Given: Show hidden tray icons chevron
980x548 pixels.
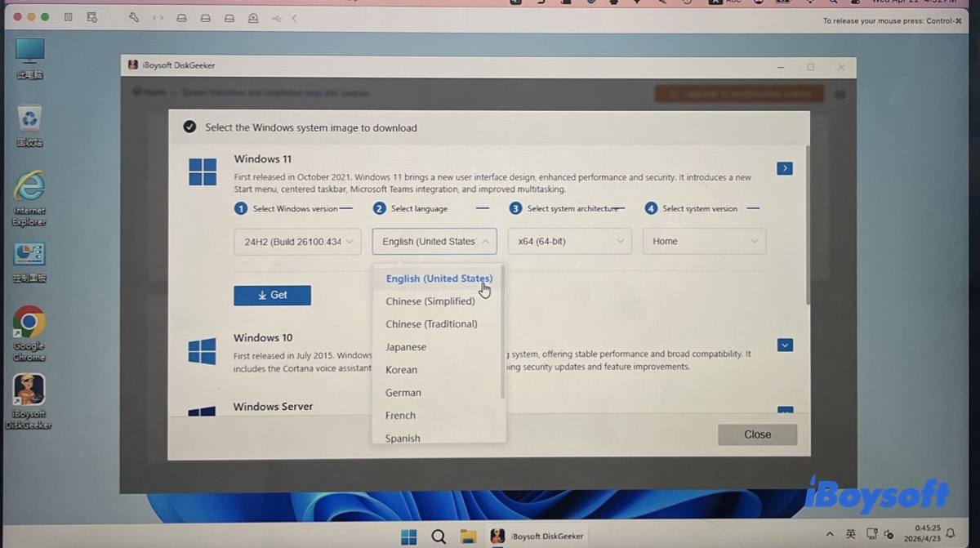Looking at the screenshot, I should (x=830, y=533).
